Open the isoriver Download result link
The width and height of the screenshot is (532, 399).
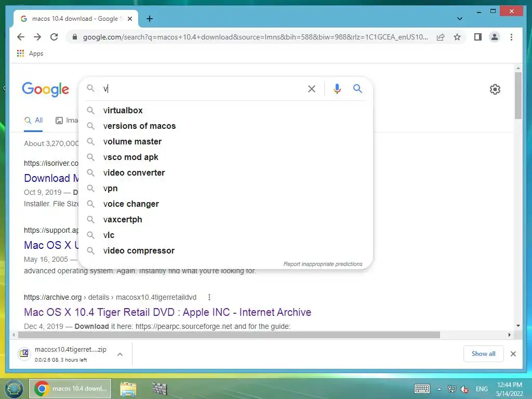pyautogui.click(x=51, y=178)
